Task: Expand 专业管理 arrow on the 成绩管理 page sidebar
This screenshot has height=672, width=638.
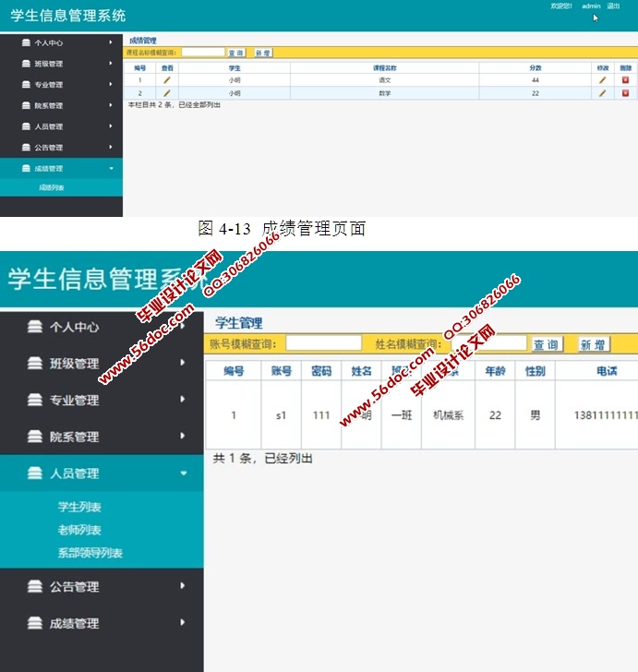Action: tap(111, 84)
